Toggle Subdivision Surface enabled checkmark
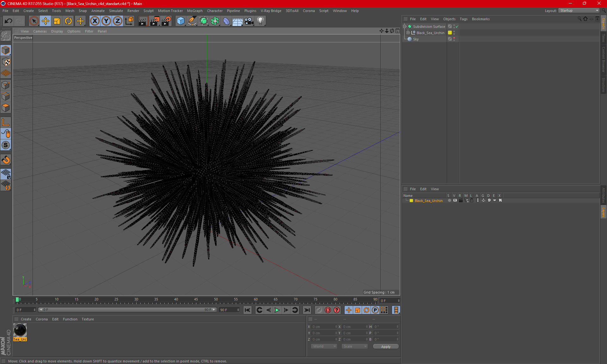The width and height of the screenshot is (607, 364). pos(457,27)
